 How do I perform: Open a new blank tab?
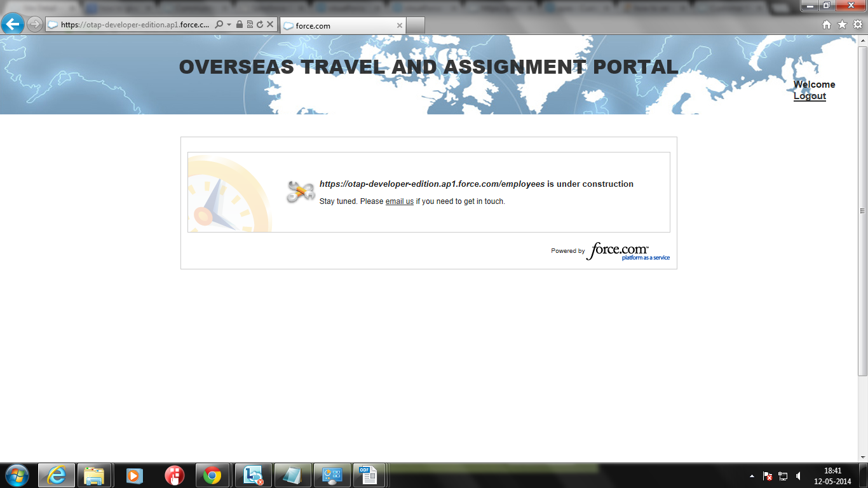[x=415, y=25]
